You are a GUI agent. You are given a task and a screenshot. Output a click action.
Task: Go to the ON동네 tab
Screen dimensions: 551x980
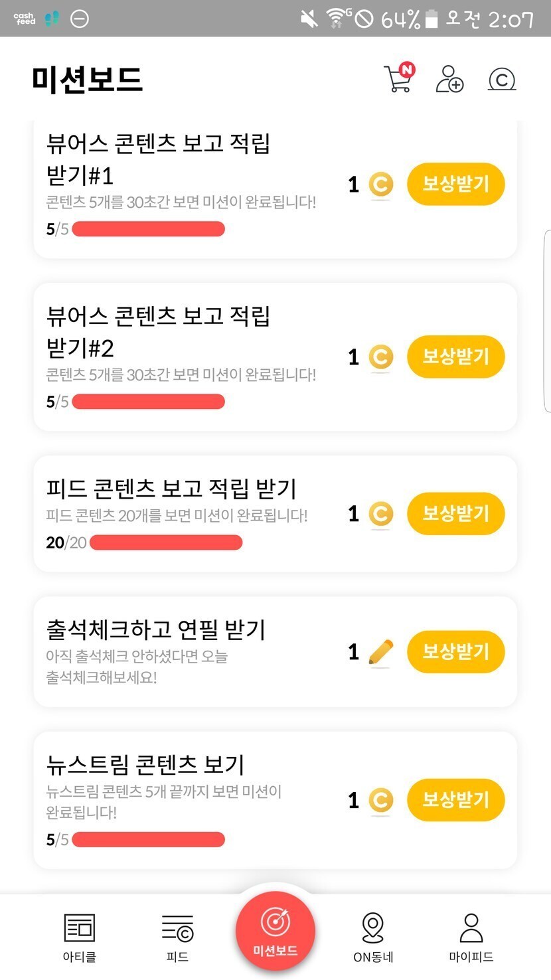pos(373,937)
